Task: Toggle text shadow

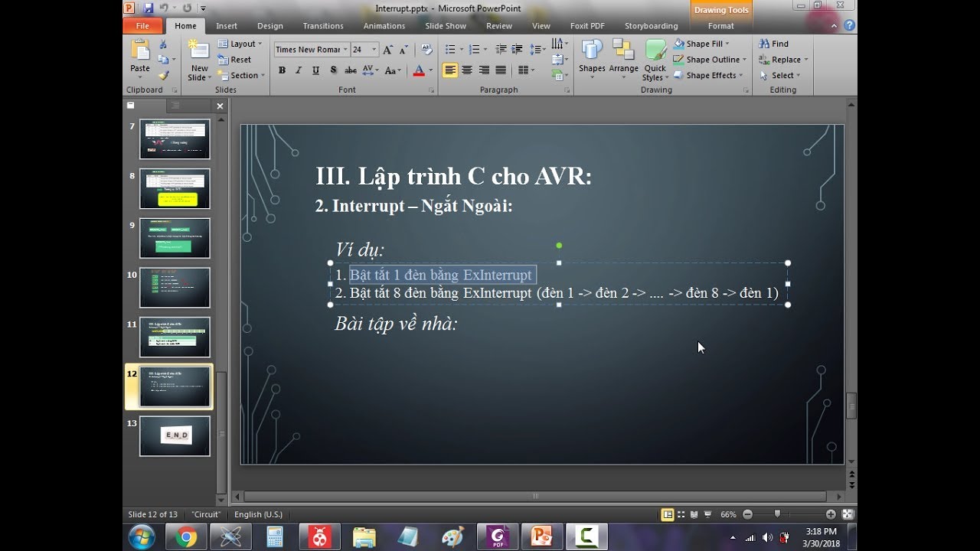Action: click(x=333, y=70)
